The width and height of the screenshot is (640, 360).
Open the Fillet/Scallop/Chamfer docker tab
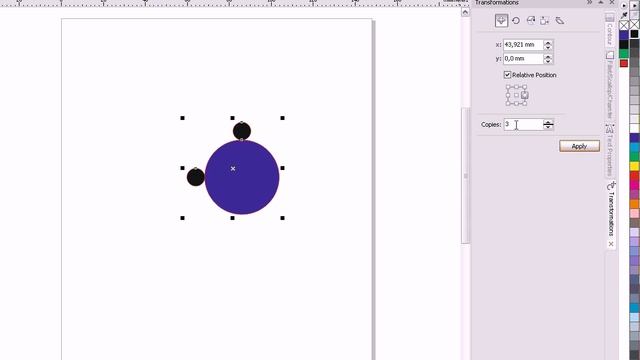pyautogui.click(x=609, y=85)
